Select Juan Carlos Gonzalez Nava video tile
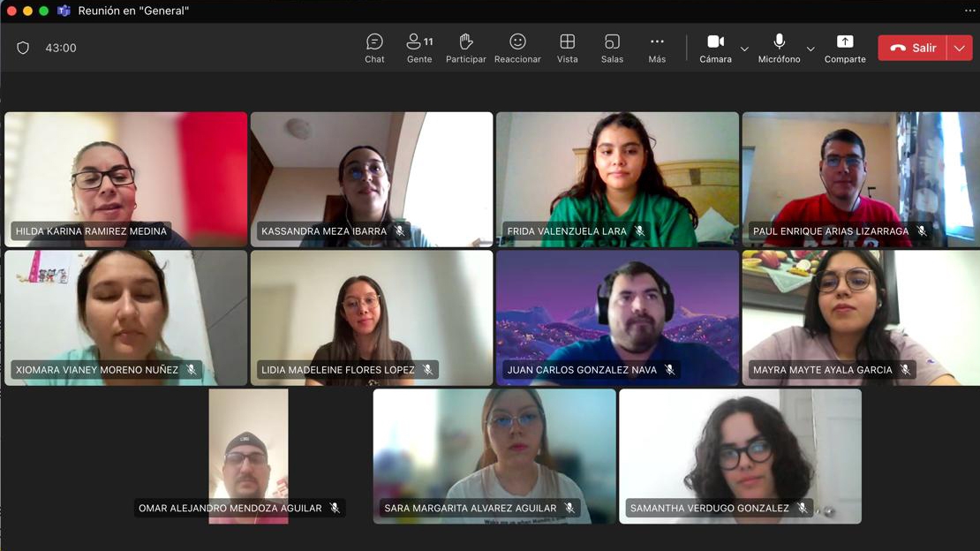This screenshot has height=551, width=980. coord(617,318)
